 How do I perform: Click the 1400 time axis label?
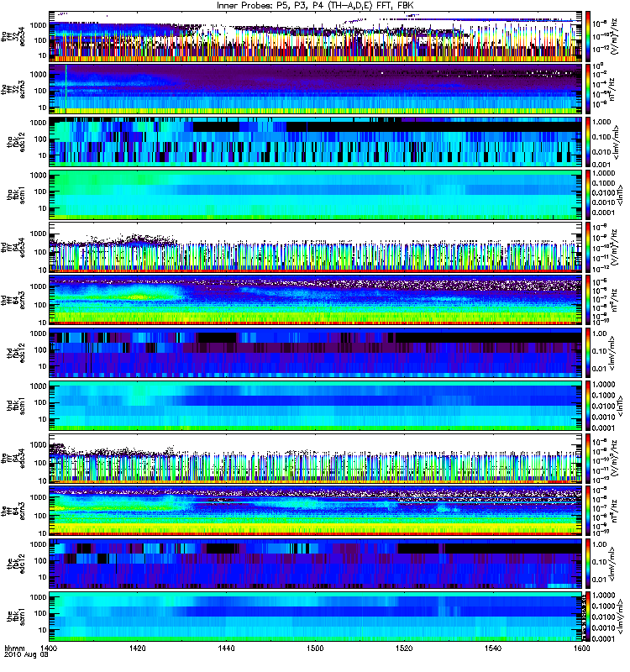(49, 648)
